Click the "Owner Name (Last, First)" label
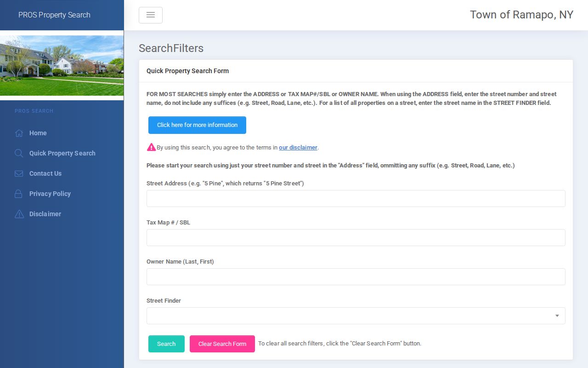The height and width of the screenshot is (368, 588). [x=180, y=261]
